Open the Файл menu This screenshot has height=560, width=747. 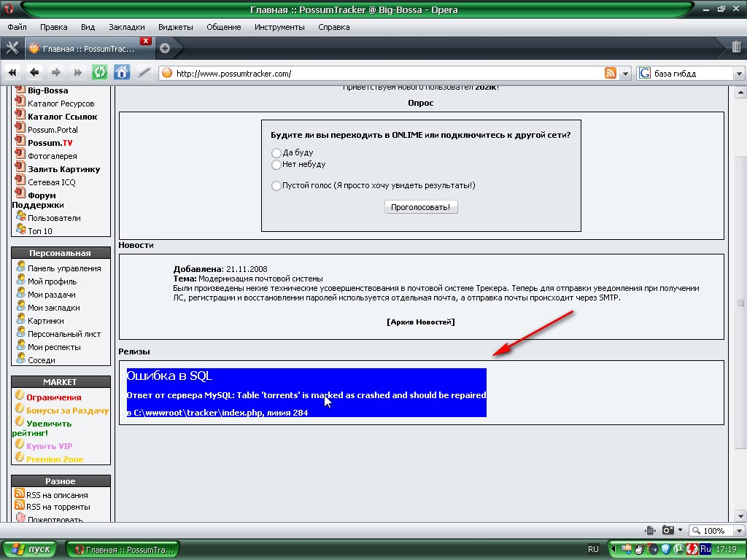pyautogui.click(x=18, y=27)
